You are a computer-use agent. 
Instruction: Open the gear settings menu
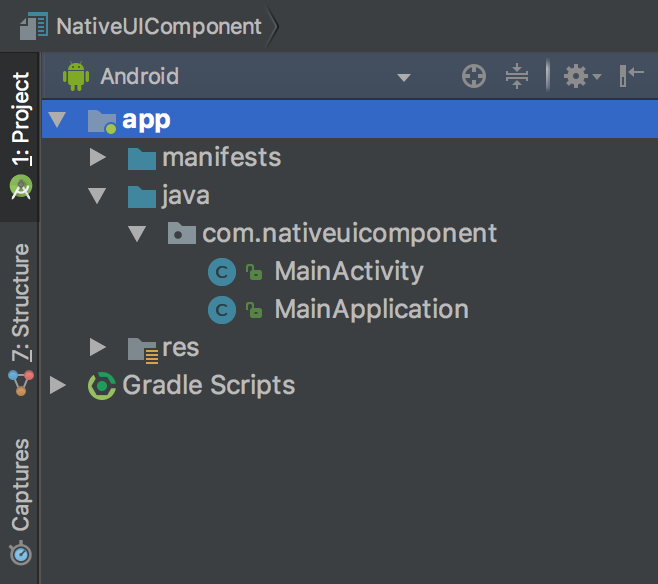580,76
